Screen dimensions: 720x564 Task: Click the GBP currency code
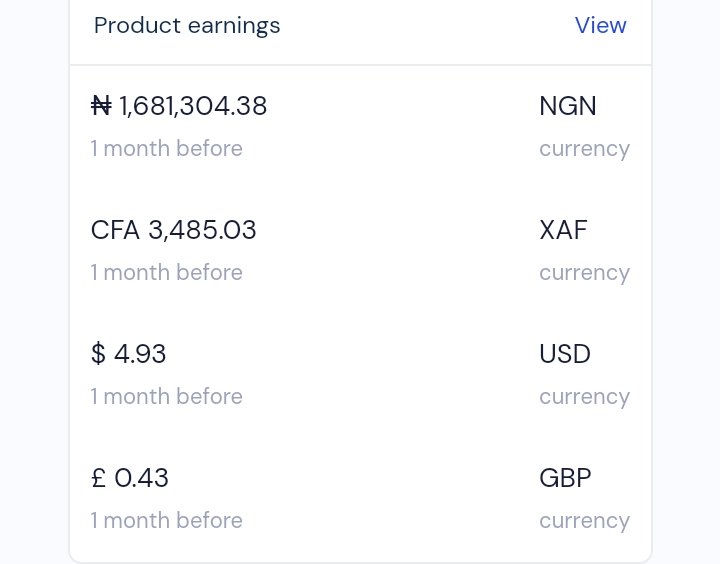[x=565, y=478]
